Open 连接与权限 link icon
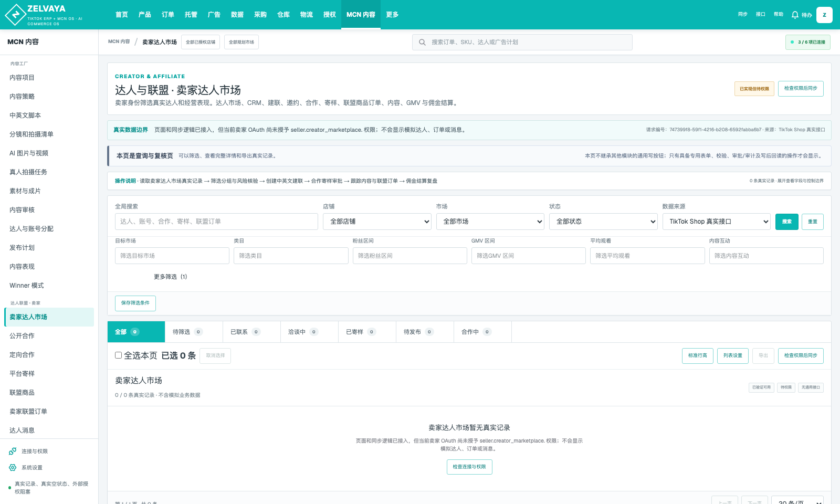This screenshot has width=840, height=504. pos(13,451)
